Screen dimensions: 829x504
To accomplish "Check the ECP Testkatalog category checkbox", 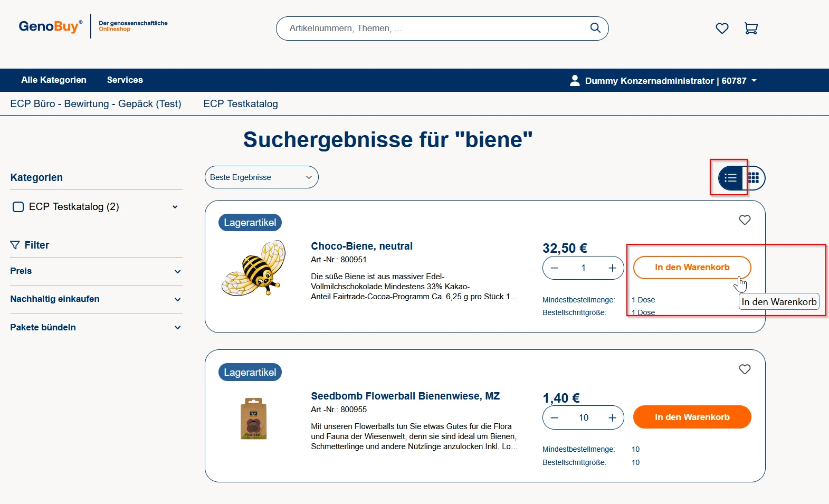I will 18,207.
